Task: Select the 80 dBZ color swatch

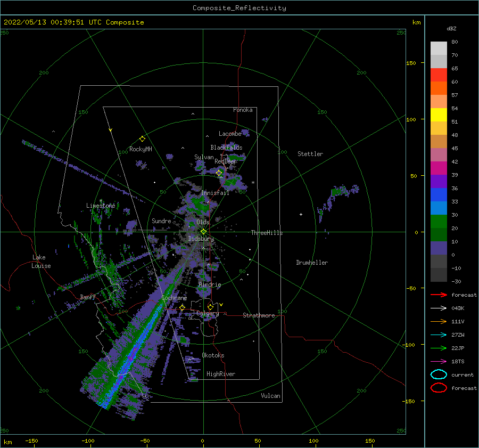Action: pos(439,48)
